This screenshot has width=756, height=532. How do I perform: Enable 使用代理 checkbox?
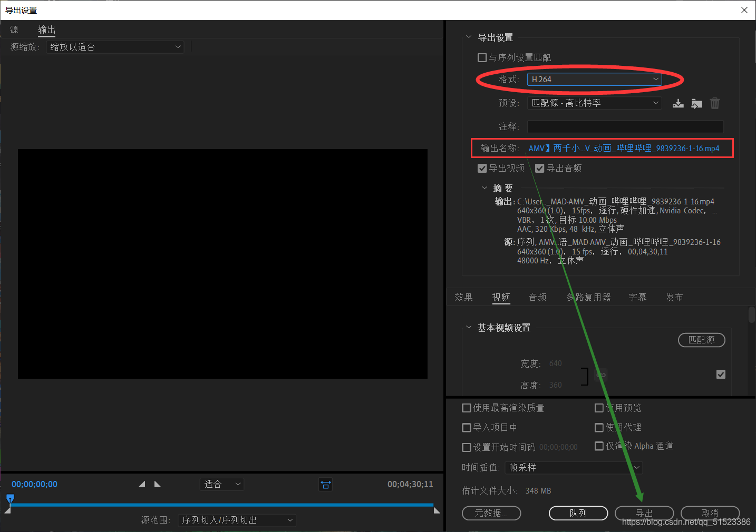599,427
